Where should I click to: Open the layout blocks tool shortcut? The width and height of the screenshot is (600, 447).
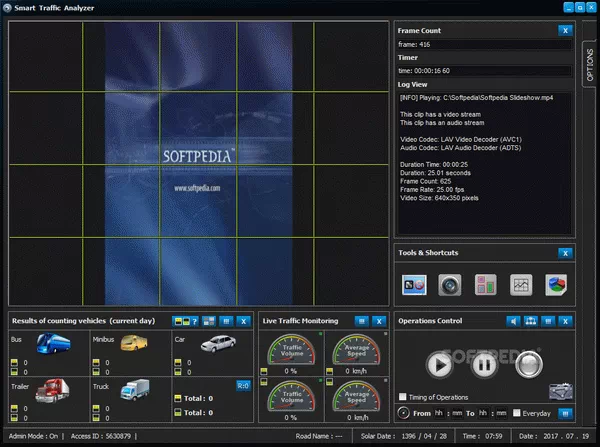pos(485,285)
